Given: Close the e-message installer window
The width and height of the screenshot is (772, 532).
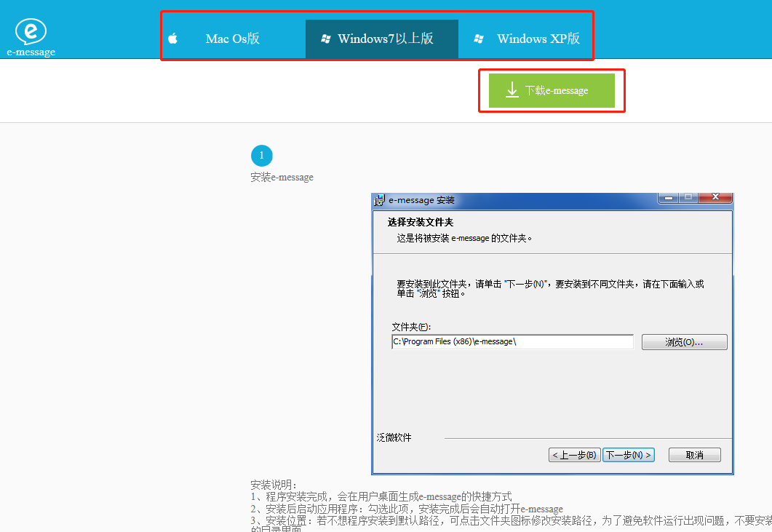Looking at the screenshot, I should [x=715, y=197].
